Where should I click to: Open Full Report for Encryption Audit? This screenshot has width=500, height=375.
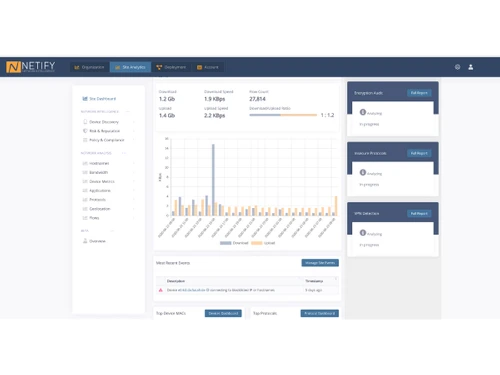point(419,93)
